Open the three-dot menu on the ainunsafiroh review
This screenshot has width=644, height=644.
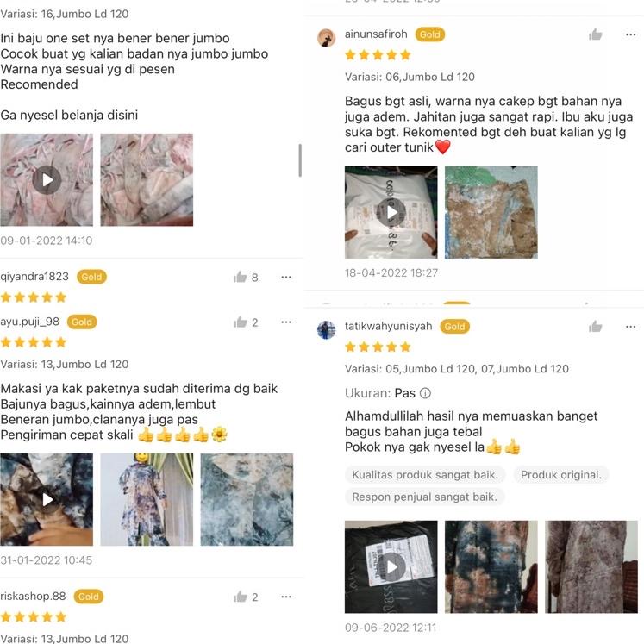coord(631,34)
